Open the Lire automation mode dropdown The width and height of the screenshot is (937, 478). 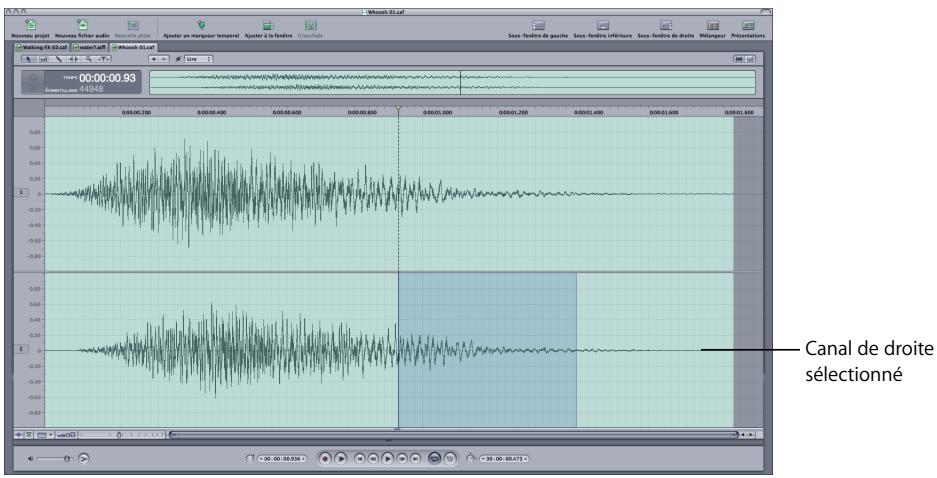[198, 59]
